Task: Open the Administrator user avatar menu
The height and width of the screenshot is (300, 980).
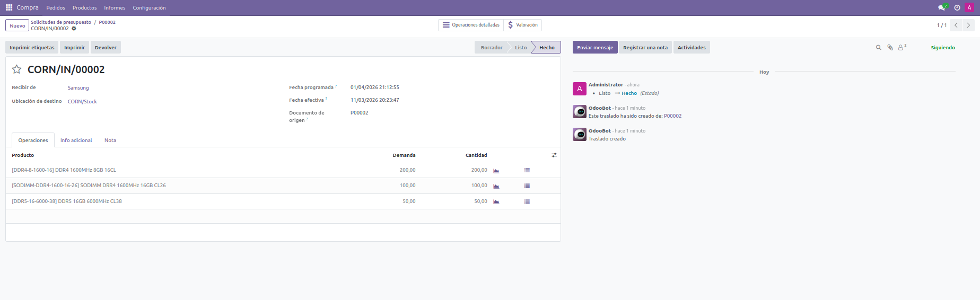Action: click(969, 7)
